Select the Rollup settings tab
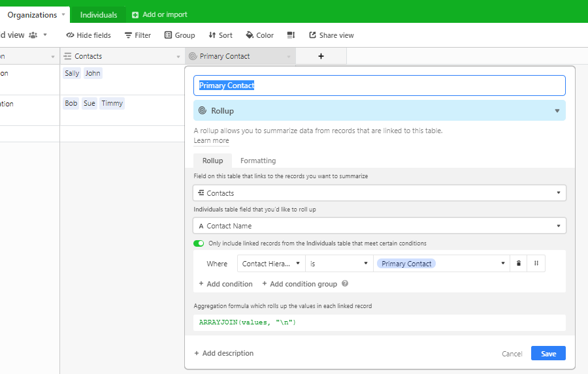The width and height of the screenshot is (588, 374). pyautogui.click(x=212, y=161)
